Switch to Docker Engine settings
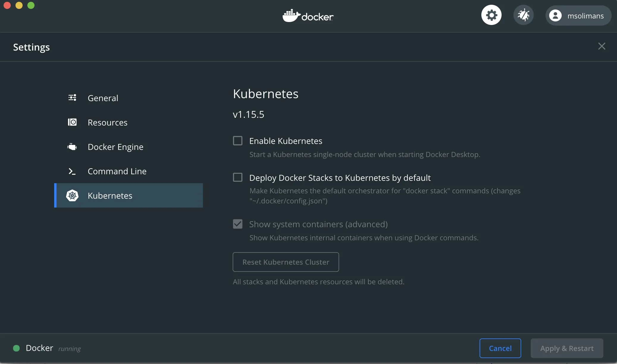617x364 pixels. [115, 147]
